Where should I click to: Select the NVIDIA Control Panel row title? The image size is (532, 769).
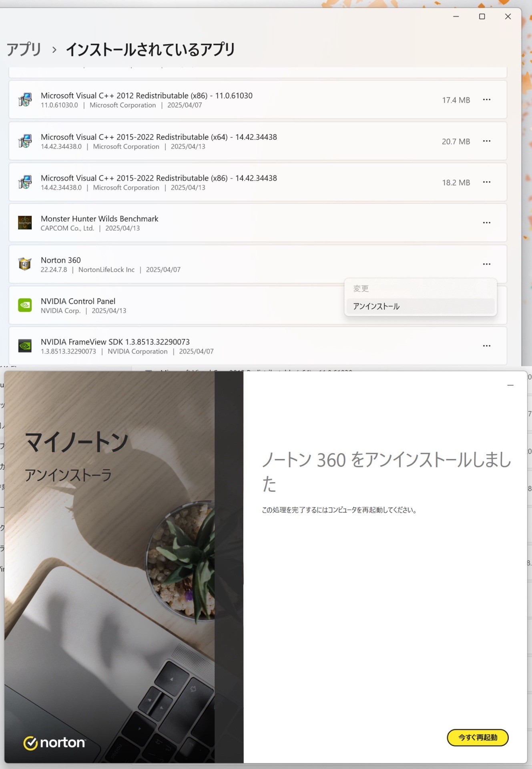(x=78, y=301)
